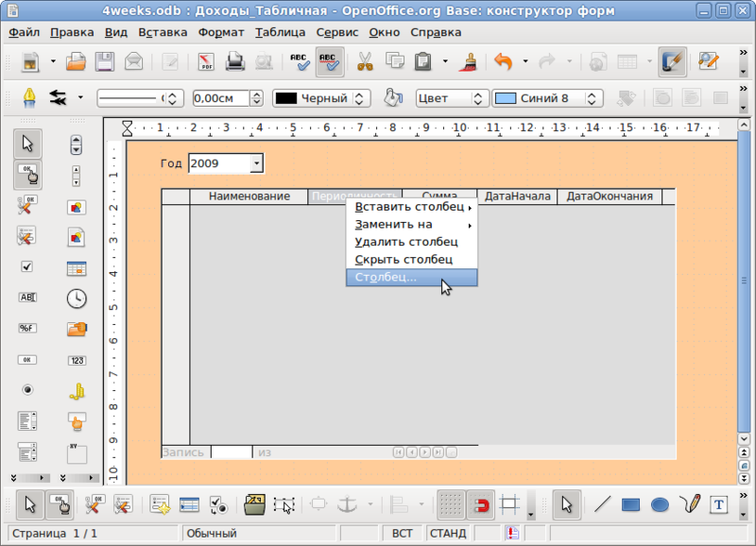Toggle Helplines While Moving icon
The height and width of the screenshot is (546, 756).
pyautogui.click(x=509, y=505)
